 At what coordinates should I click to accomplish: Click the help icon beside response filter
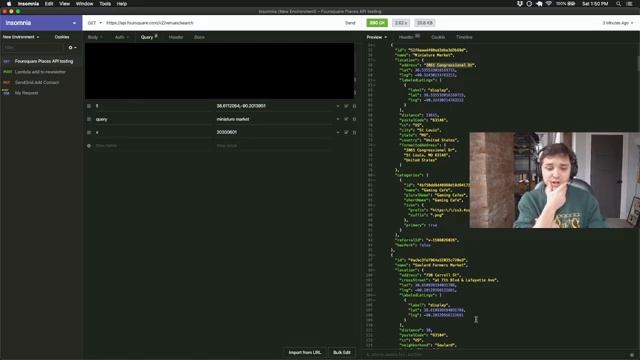pyautogui.click(x=631, y=355)
